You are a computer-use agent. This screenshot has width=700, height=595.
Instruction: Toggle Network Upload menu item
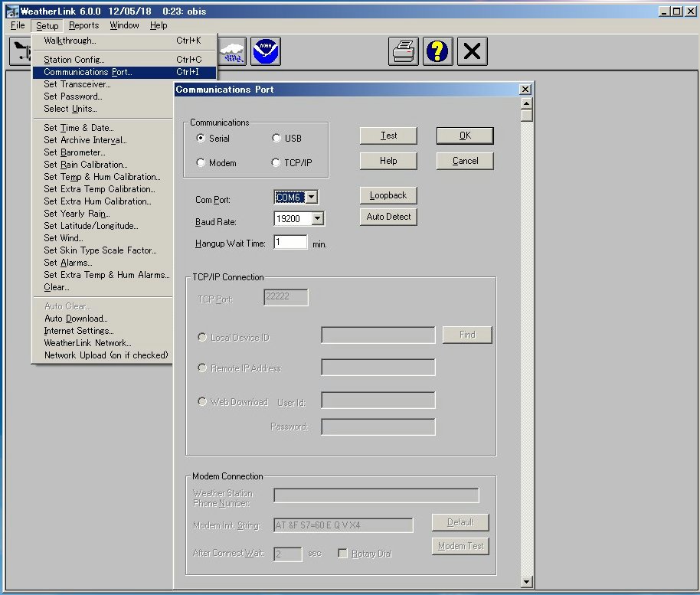[103, 355]
